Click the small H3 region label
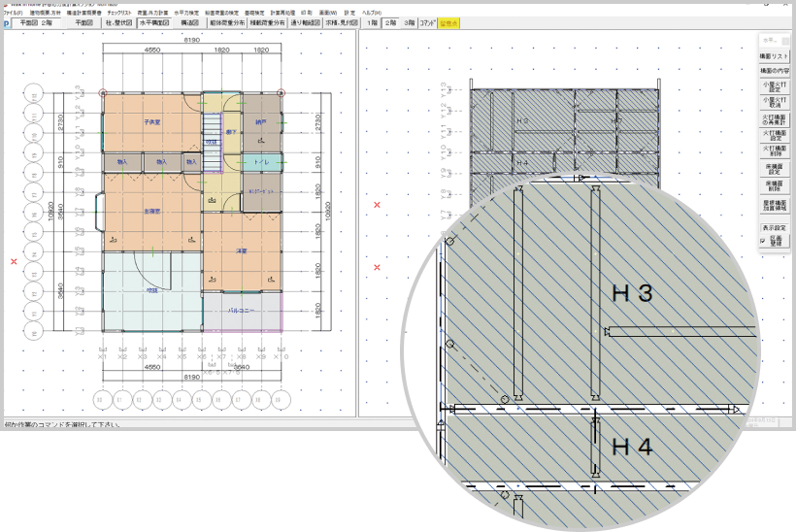This screenshot has height=532, width=796. [x=522, y=120]
